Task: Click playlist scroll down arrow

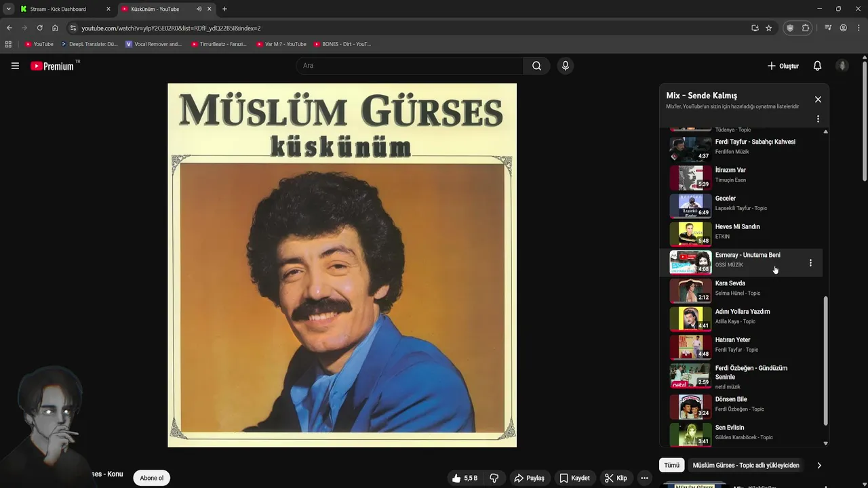Action: click(x=825, y=443)
